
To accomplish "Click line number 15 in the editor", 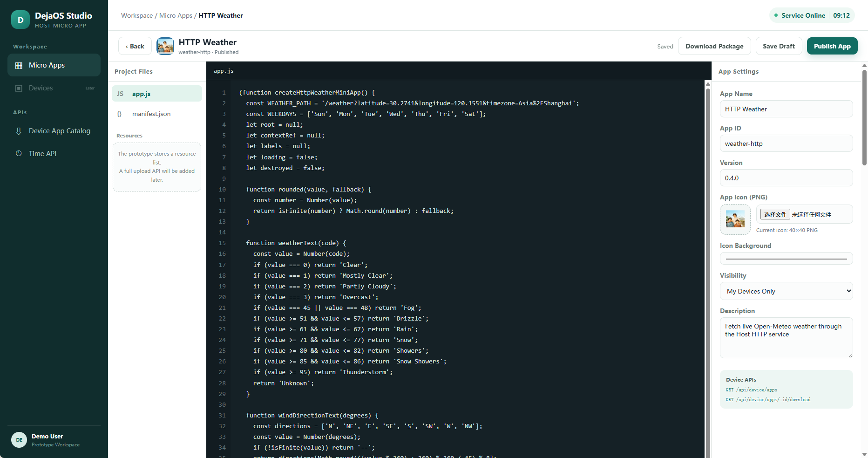I will [222, 243].
